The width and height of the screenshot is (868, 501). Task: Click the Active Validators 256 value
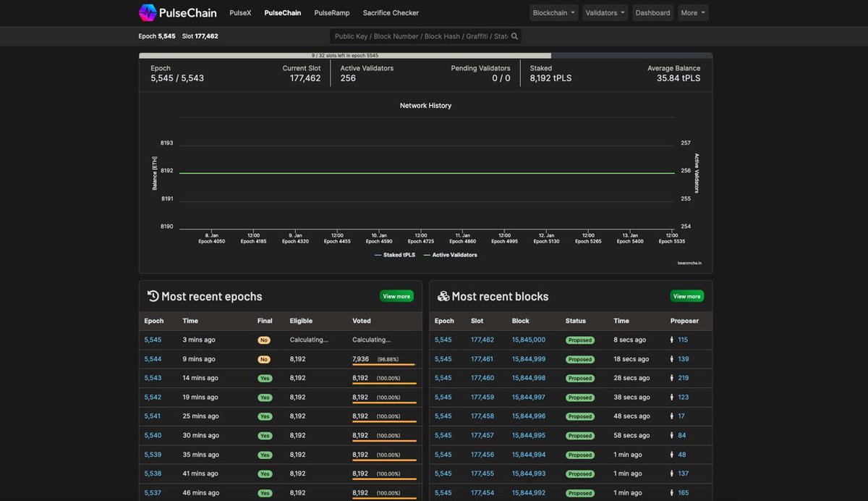point(348,78)
